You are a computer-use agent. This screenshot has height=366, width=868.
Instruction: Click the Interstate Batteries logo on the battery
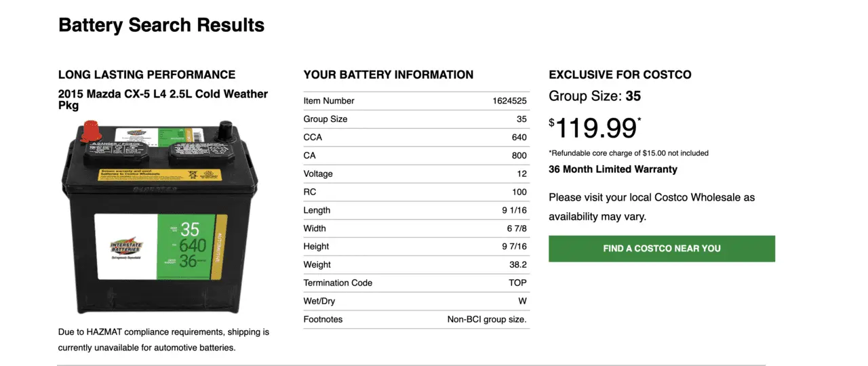pos(126,246)
